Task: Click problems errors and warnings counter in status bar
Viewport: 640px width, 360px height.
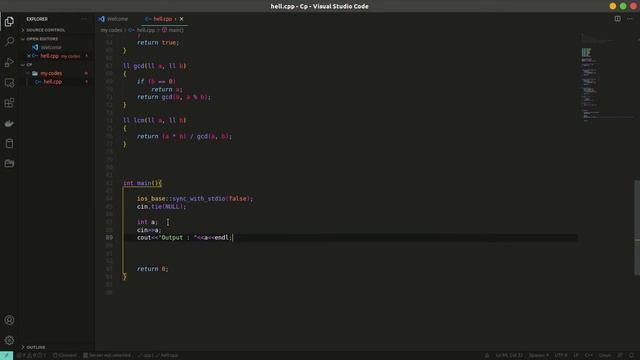Action: [32, 356]
